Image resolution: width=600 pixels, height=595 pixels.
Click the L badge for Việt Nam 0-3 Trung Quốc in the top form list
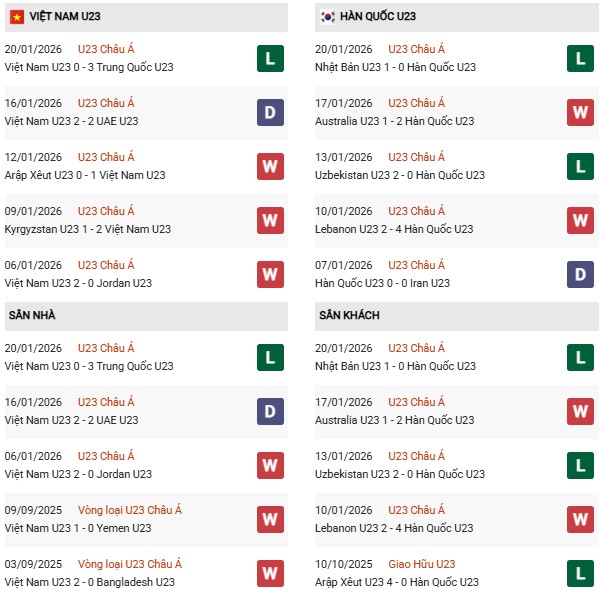[x=269, y=58]
